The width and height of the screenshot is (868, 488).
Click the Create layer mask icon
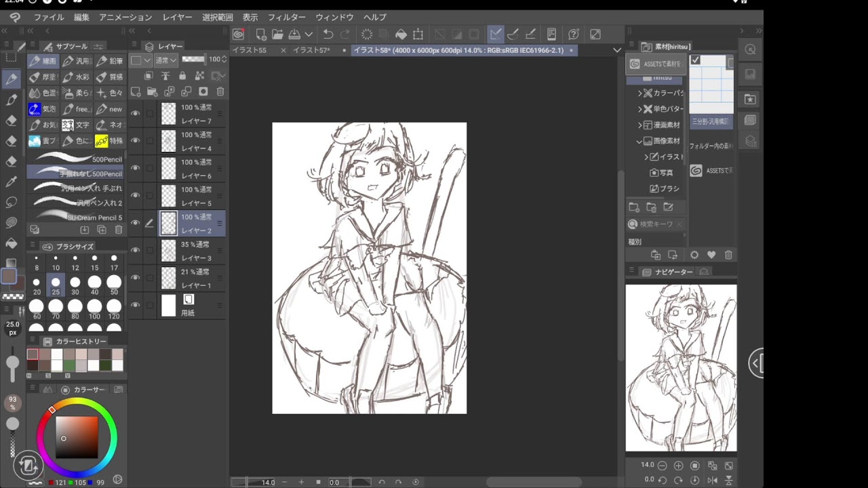203,91
